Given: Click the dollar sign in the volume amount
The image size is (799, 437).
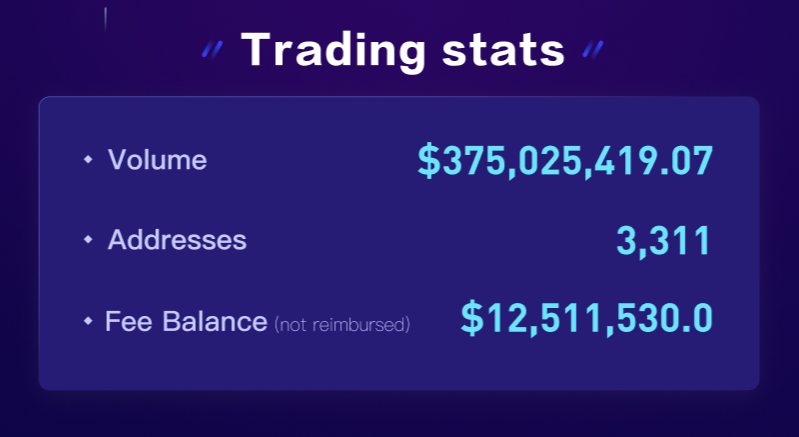Looking at the screenshot, I should pyautogui.click(x=429, y=161).
